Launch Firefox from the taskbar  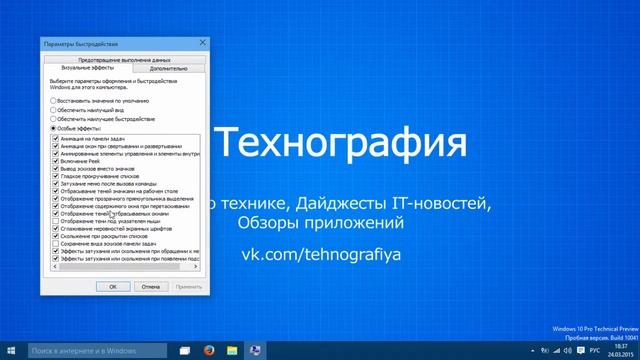coord(209,351)
